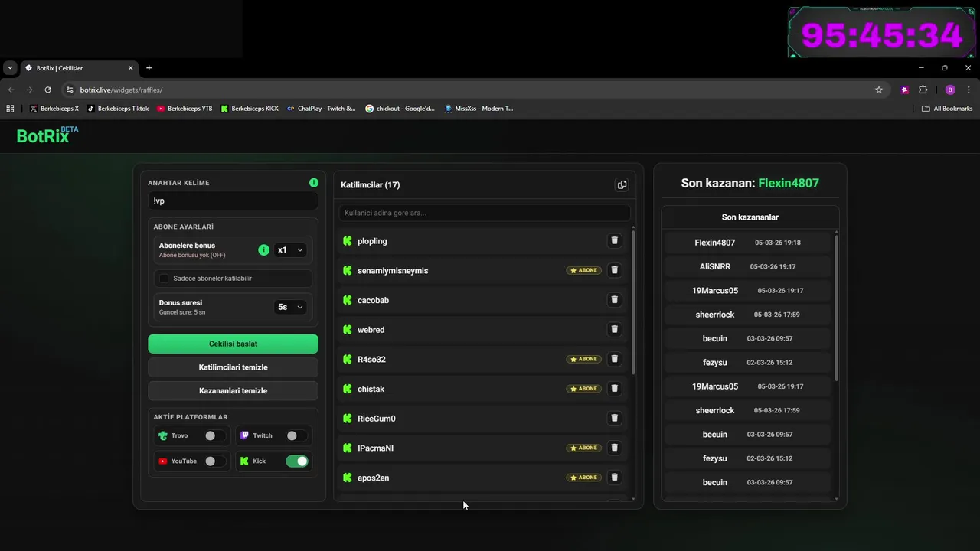Open Donus suresi 5s dropdown
The width and height of the screenshot is (980, 551).
(290, 307)
